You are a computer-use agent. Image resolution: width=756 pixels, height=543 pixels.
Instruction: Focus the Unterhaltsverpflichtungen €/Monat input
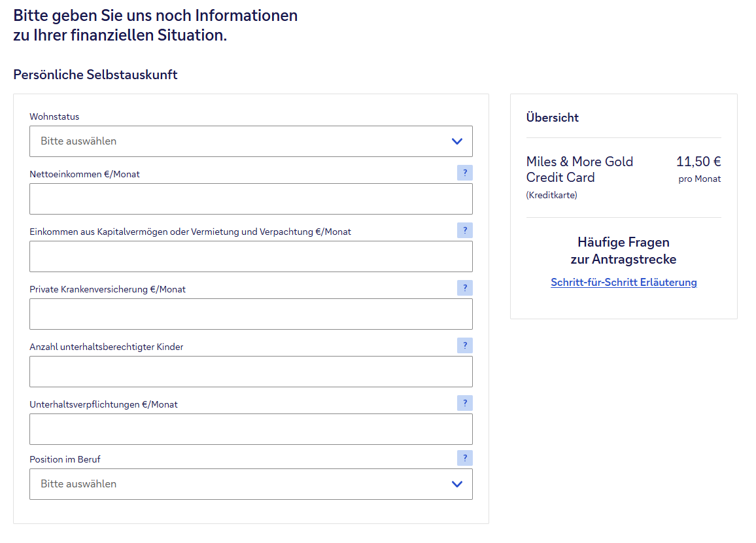[x=250, y=429]
